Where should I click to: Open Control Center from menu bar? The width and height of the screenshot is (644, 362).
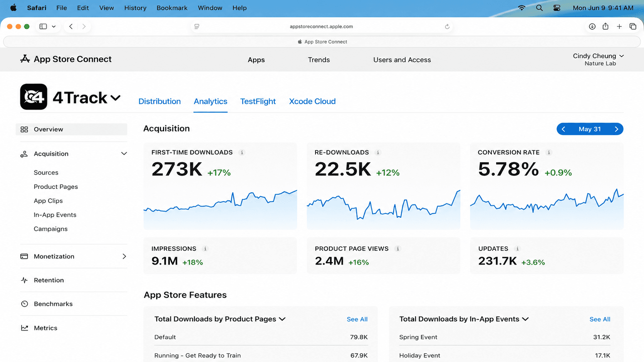(557, 8)
